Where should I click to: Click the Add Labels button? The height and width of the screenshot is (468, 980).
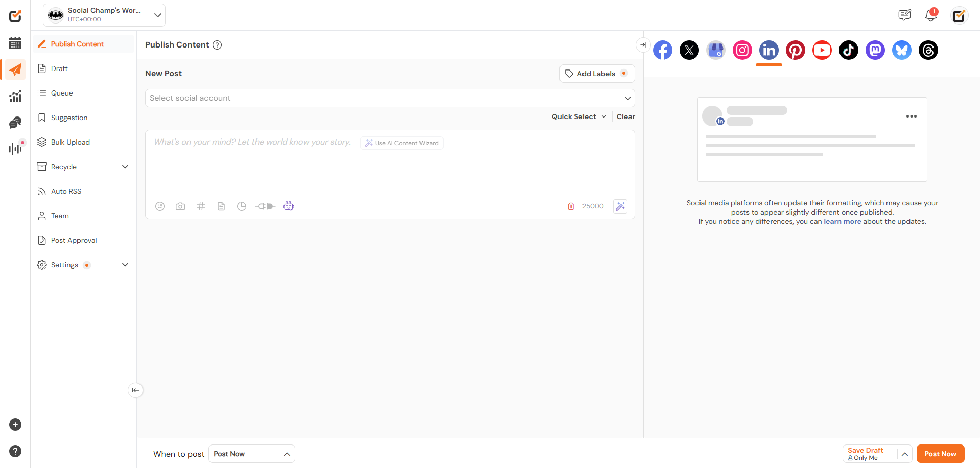597,74
